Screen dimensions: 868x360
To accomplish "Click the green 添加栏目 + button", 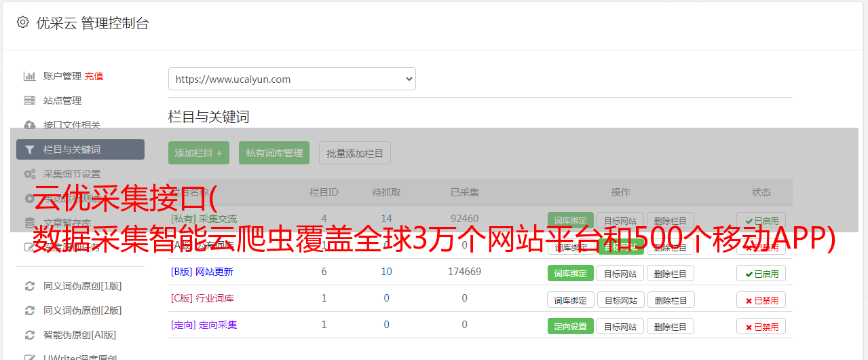I will (199, 153).
